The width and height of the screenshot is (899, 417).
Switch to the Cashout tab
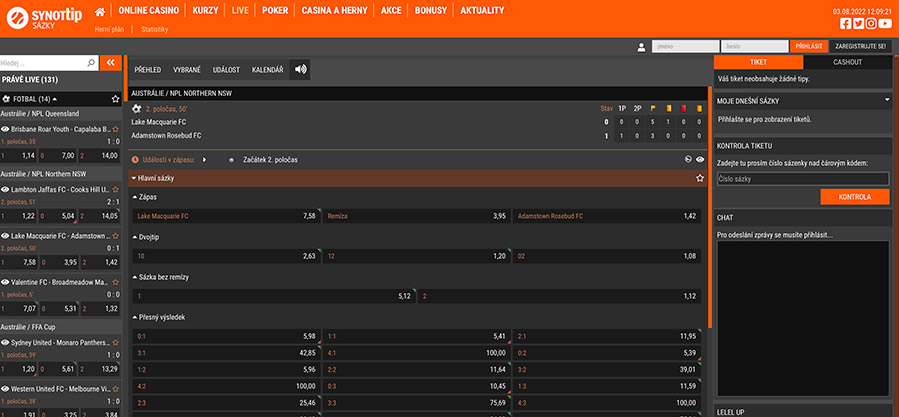[846, 62]
